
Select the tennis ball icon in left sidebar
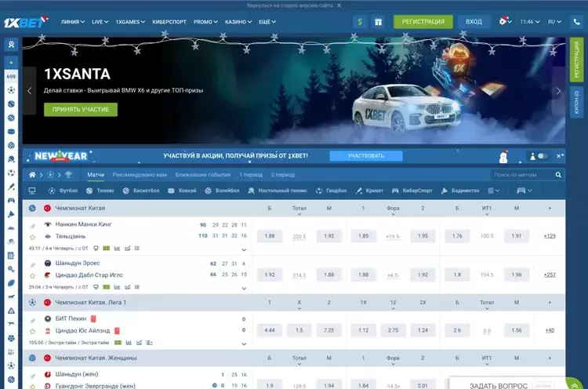pos(11,104)
